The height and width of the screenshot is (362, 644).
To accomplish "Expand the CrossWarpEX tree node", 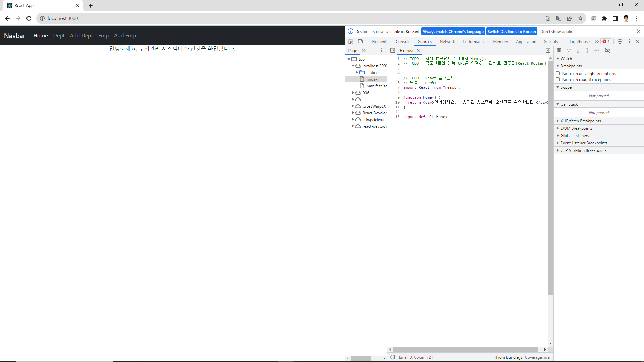I will (x=353, y=106).
